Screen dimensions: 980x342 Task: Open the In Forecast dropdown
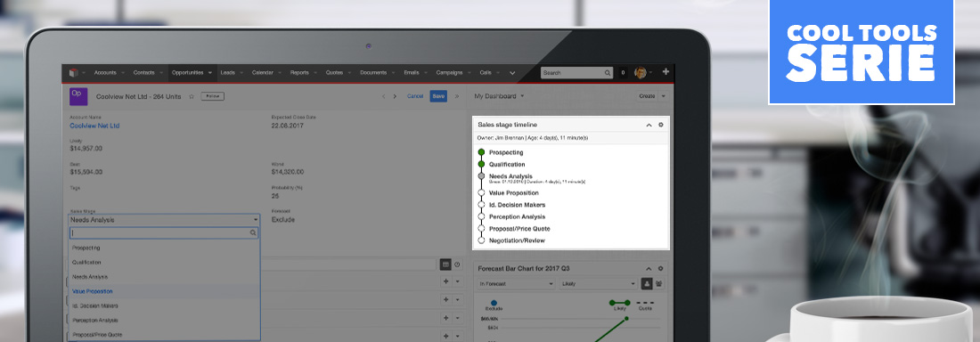pyautogui.click(x=516, y=284)
